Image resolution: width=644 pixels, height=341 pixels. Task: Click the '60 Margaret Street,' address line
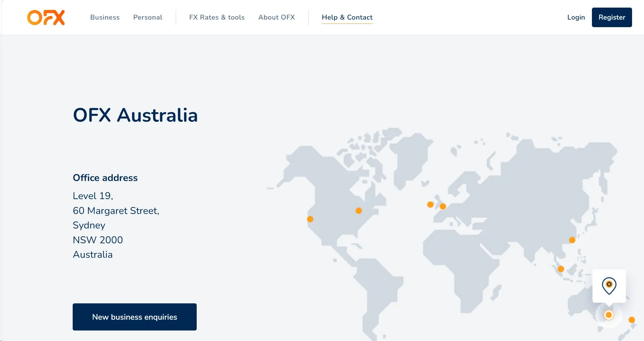click(x=116, y=211)
